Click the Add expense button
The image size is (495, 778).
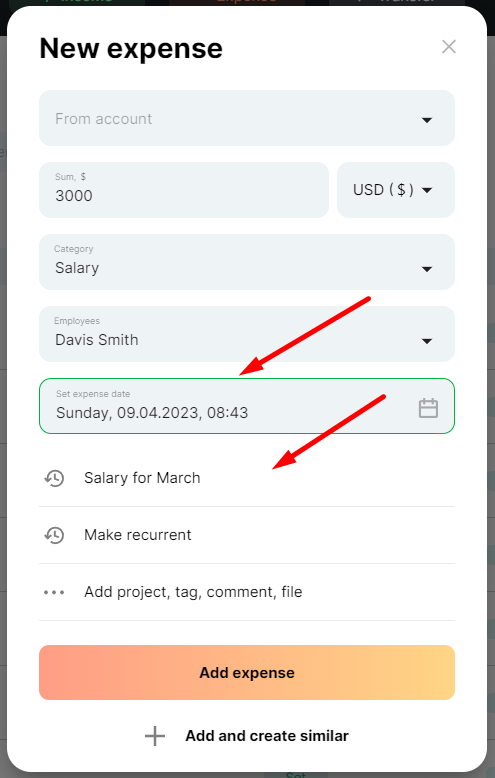pos(247,672)
